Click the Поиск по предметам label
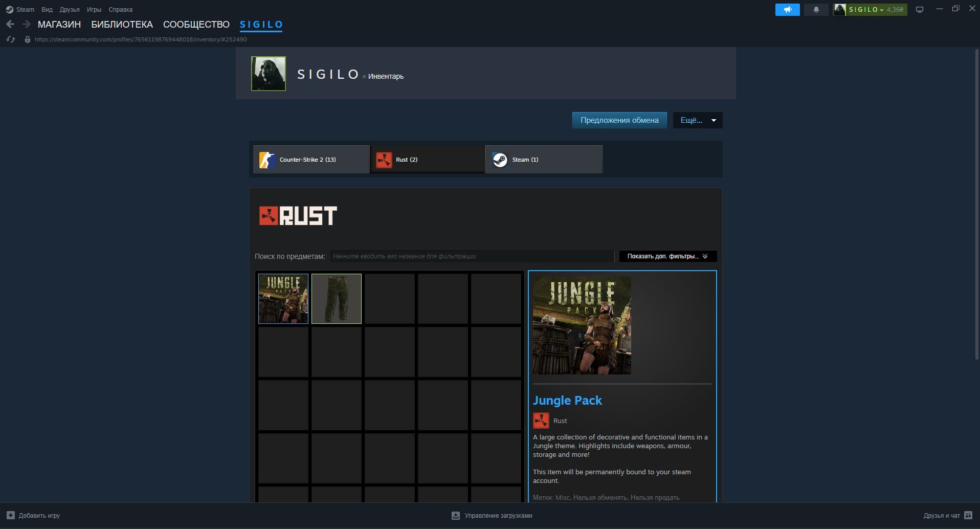980x529 pixels. tap(290, 256)
